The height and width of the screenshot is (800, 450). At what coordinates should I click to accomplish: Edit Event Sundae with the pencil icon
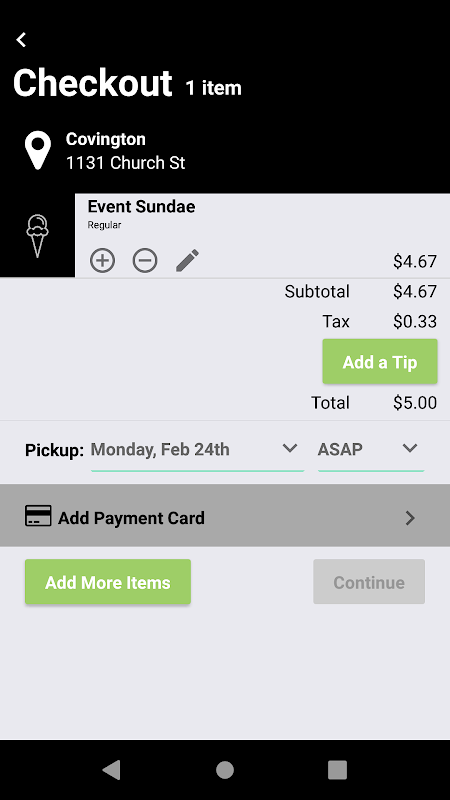click(187, 261)
